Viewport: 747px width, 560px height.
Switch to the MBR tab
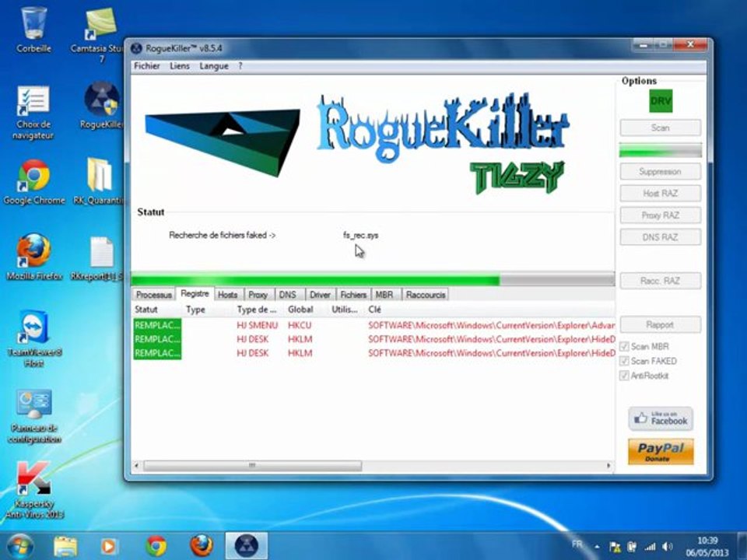click(x=384, y=295)
